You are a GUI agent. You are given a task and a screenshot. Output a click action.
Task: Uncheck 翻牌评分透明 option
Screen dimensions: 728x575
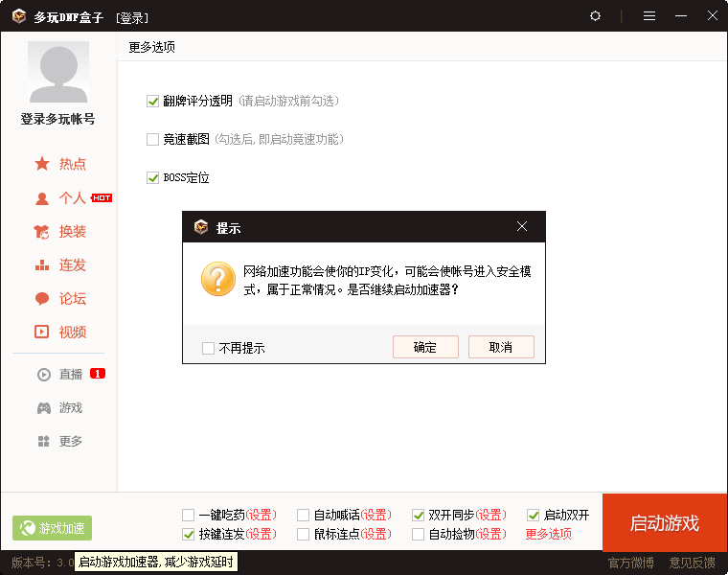tap(152, 101)
